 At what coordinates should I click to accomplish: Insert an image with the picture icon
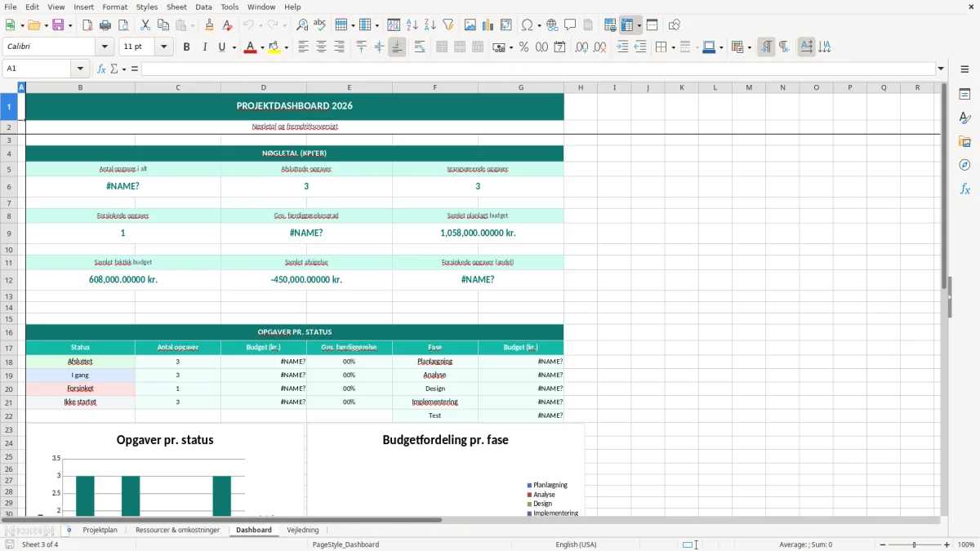point(470,25)
